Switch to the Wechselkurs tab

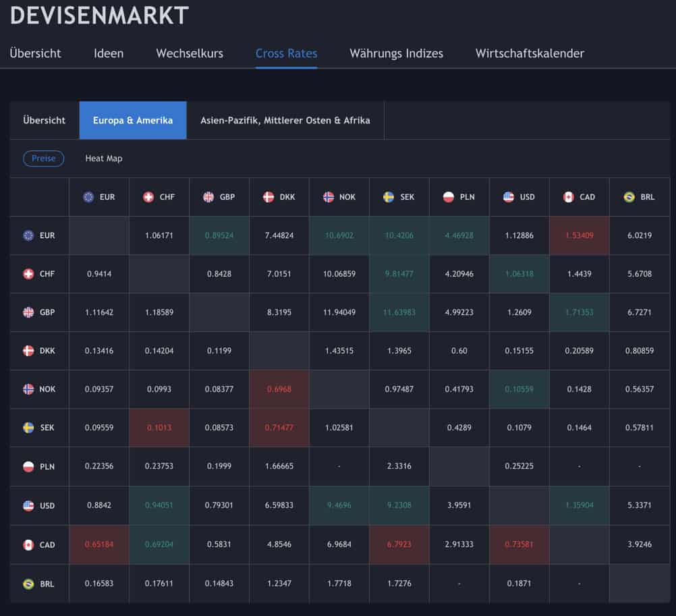190,53
